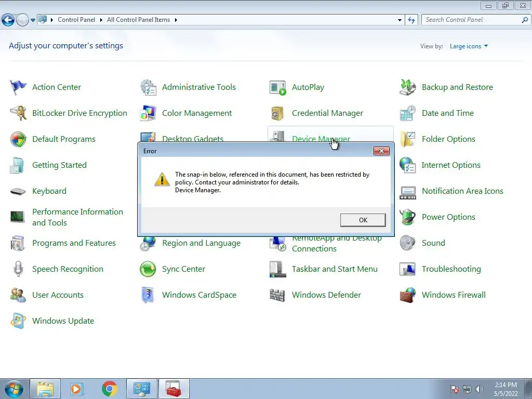The image size is (532, 399).
Task: Open the Internet Options icon
Action: (407, 165)
